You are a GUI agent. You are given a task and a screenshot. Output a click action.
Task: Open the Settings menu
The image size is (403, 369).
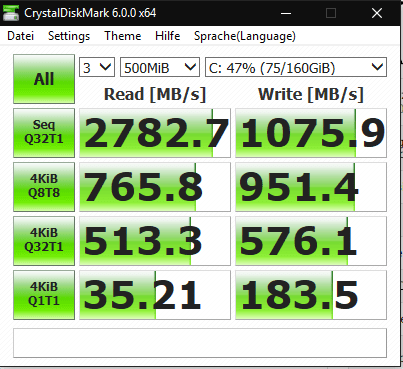point(69,36)
